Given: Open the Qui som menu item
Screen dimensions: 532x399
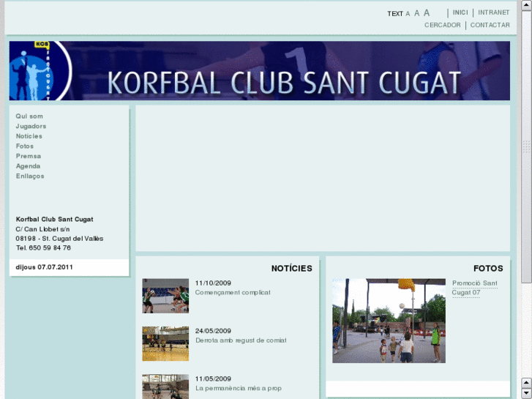Looking at the screenshot, I should (x=29, y=116).
